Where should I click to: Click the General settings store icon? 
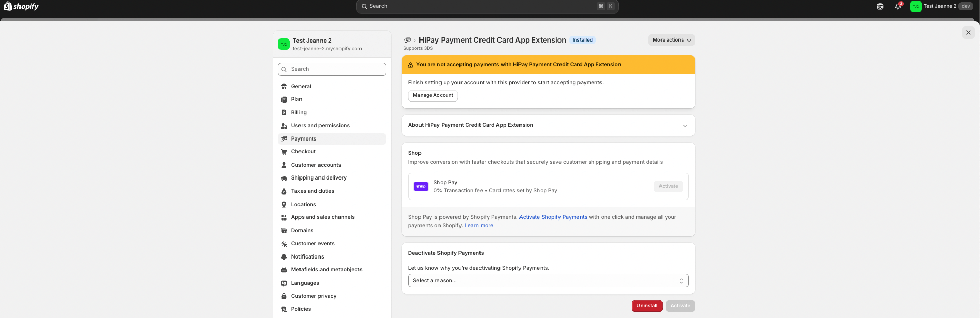[x=284, y=87]
